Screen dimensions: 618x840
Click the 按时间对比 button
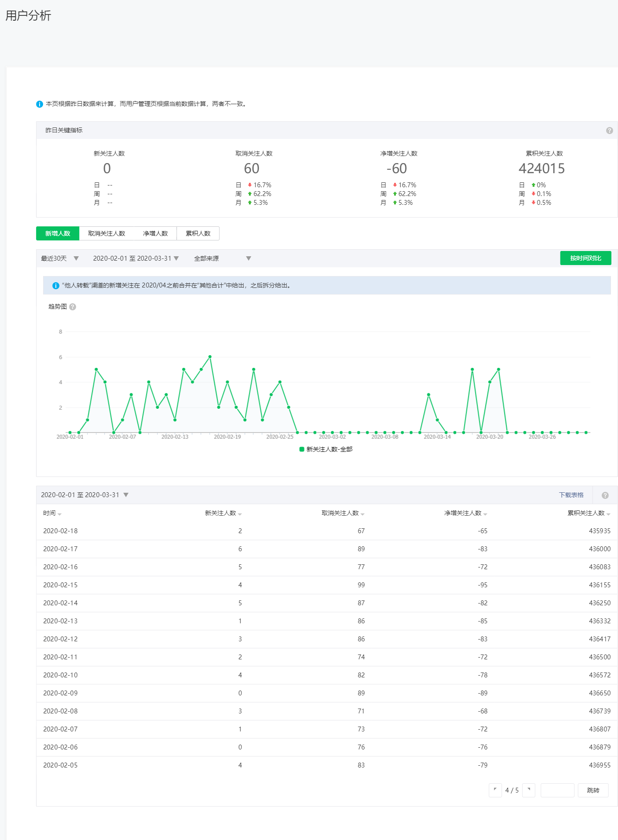pyautogui.click(x=585, y=258)
